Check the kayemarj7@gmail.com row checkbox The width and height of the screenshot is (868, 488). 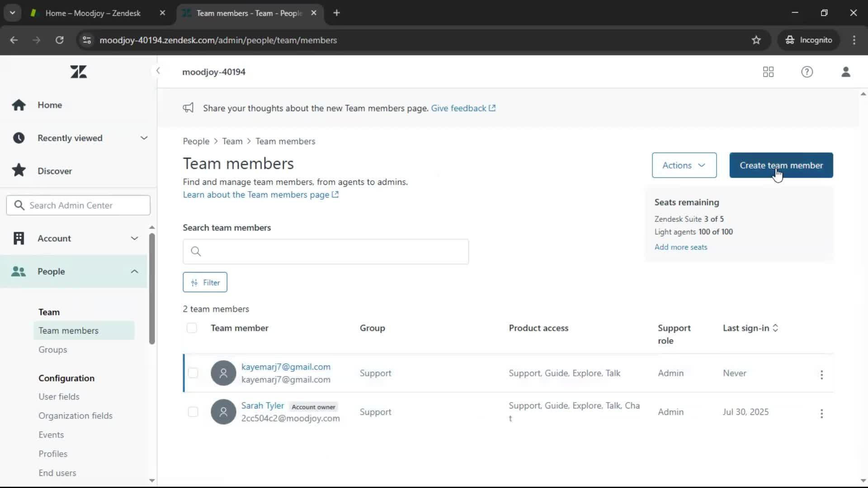click(x=193, y=373)
